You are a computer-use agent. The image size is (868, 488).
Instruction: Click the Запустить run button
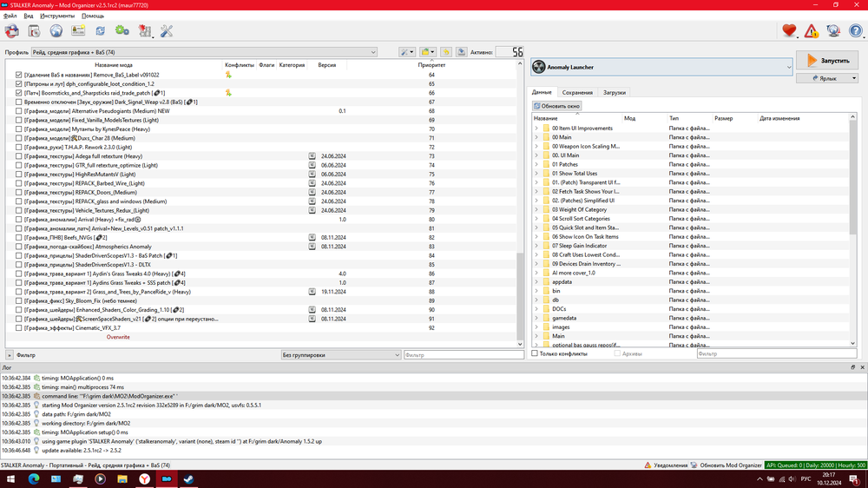tap(827, 61)
